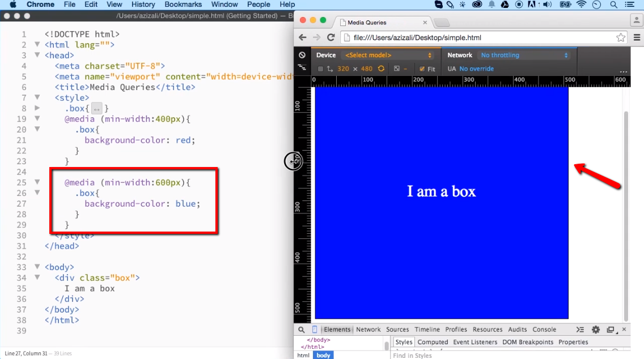Open the No throttling network dropdown
The image size is (644, 359).
(524, 55)
